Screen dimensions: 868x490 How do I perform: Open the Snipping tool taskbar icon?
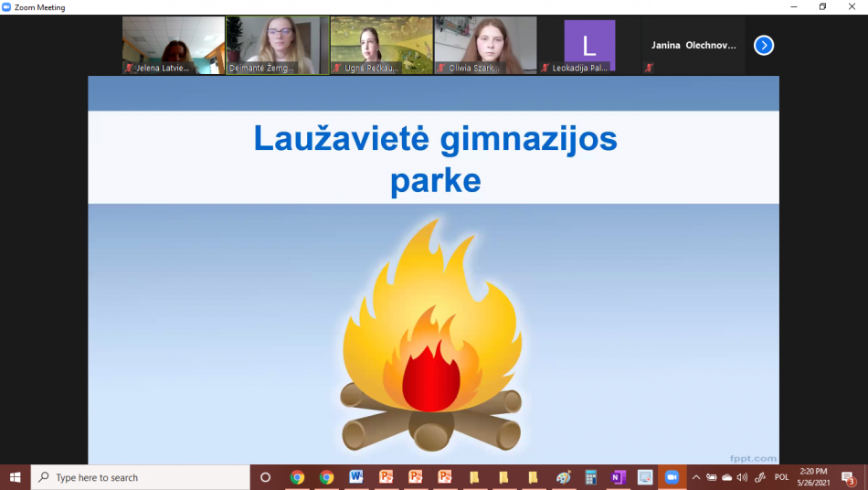click(645, 477)
